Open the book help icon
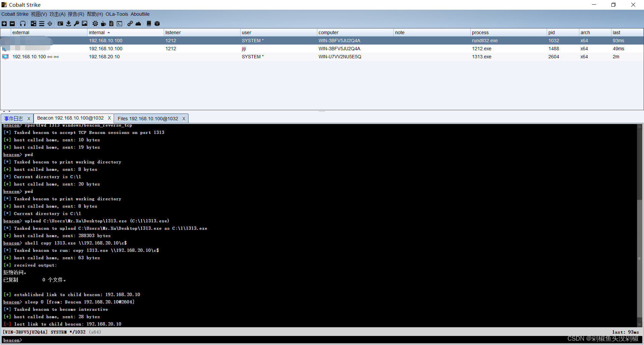Image resolution: width=644 pixels, height=345 pixels. 149,23
